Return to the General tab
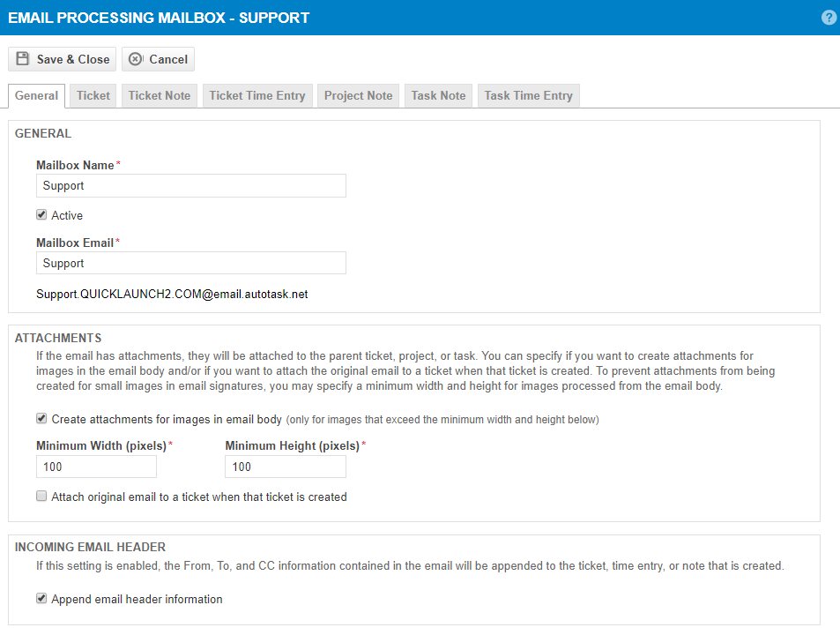This screenshot has width=840, height=635. (x=36, y=95)
